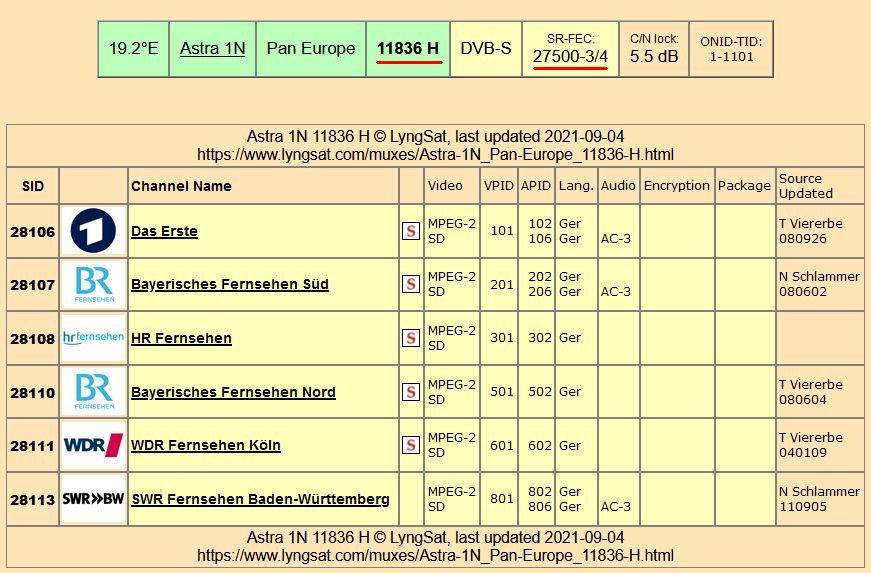871x573 pixels.
Task: Open the HR Fernsehen channel link
Action: tap(181, 338)
